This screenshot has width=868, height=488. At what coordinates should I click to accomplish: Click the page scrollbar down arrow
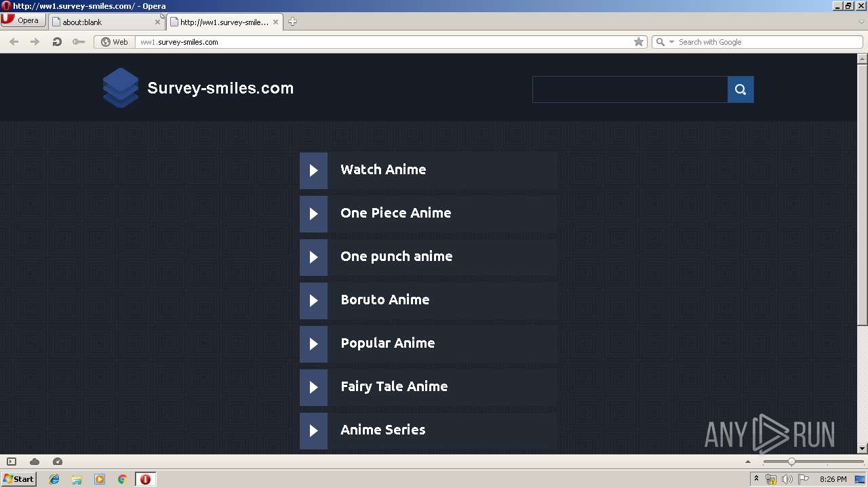click(863, 448)
